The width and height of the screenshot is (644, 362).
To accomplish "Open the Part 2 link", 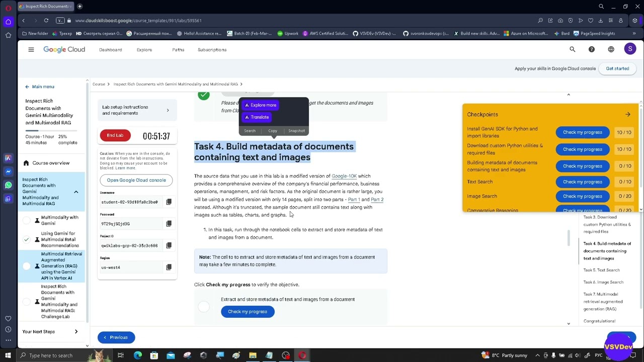I will click(377, 200).
